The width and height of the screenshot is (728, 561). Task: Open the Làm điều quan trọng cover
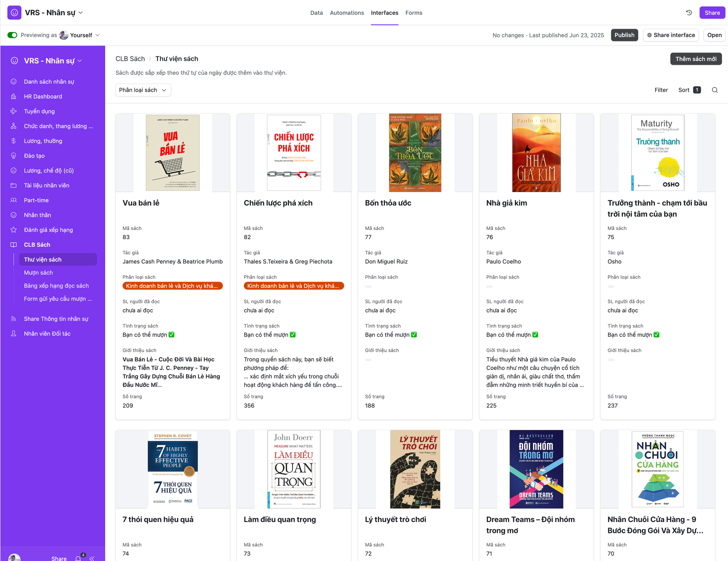point(294,469)
